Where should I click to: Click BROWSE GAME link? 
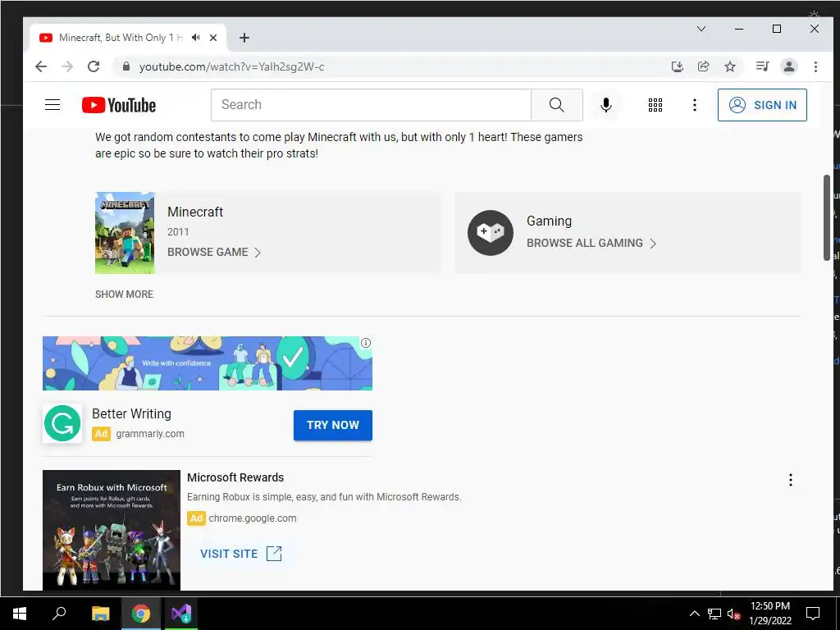(214, 253)
